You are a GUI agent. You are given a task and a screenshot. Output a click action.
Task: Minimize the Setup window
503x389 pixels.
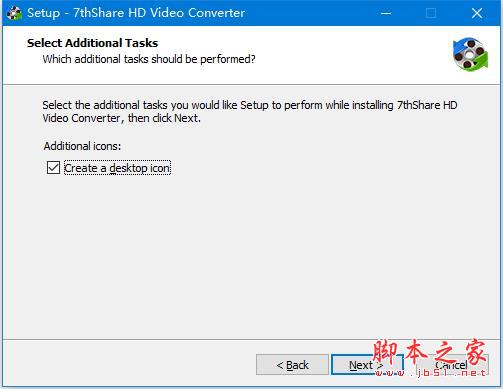coord(386,13)
